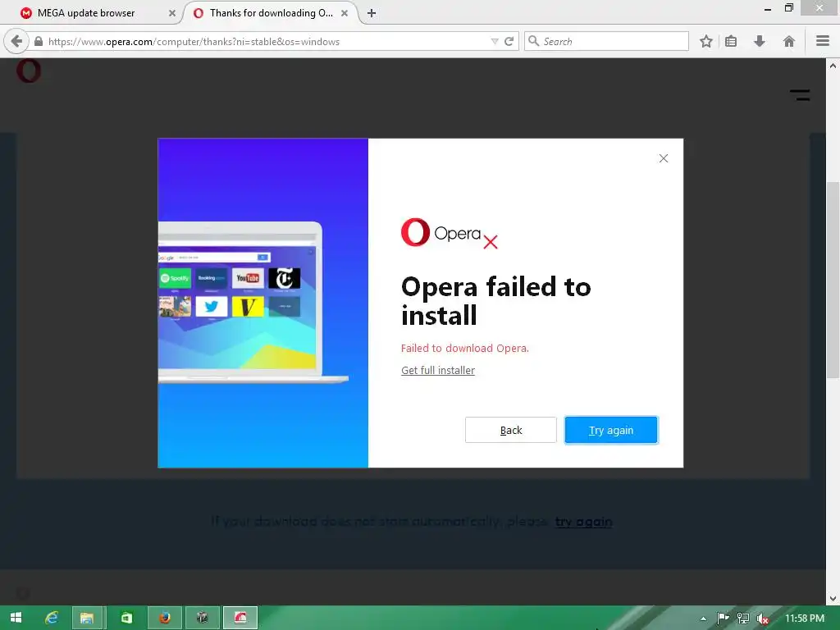This screenshot has height=630, width=840.
Task: Reload the page with the refresh icon
Action: click(509, 41)
